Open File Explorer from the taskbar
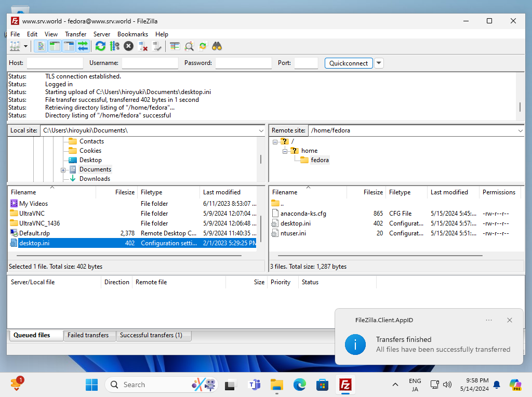This screenshot has width=532, height=397. (277, 385)
